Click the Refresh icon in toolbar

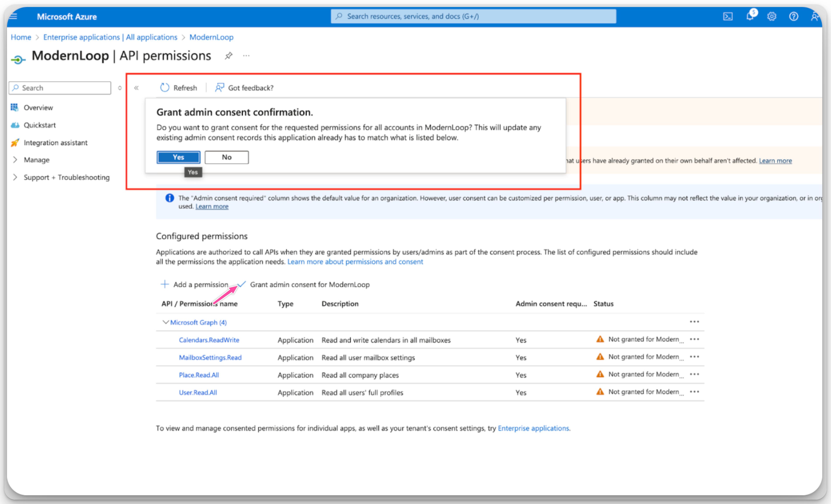(165, 87)
